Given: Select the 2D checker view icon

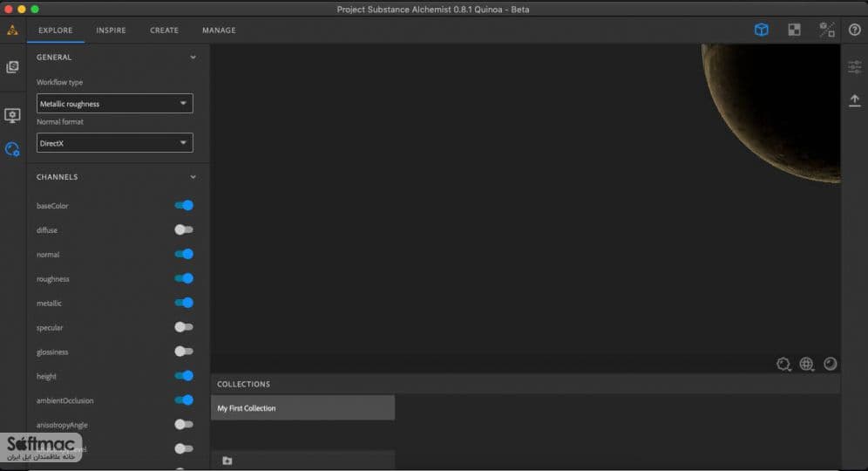Looking at the screenshot, I should point(794,30).
